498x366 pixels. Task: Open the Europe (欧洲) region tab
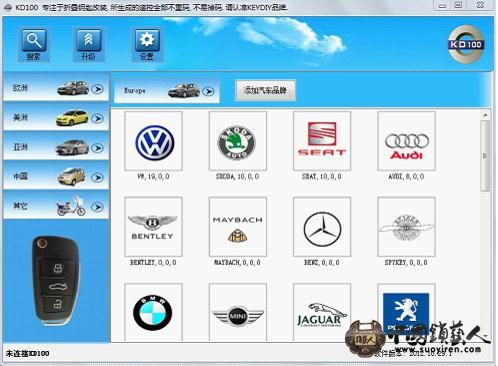(x=56, y=88)
